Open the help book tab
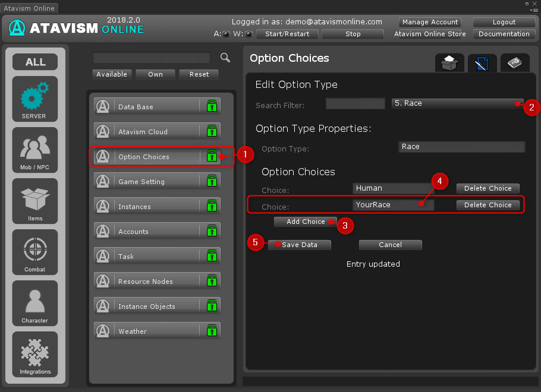This screenshot has height=392, width=541. 515,63
